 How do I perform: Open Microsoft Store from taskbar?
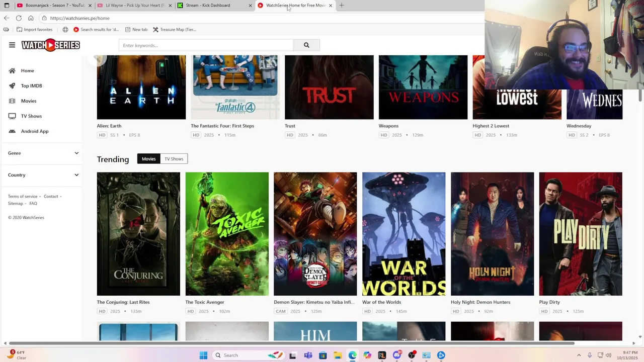(x=323, y=355)
